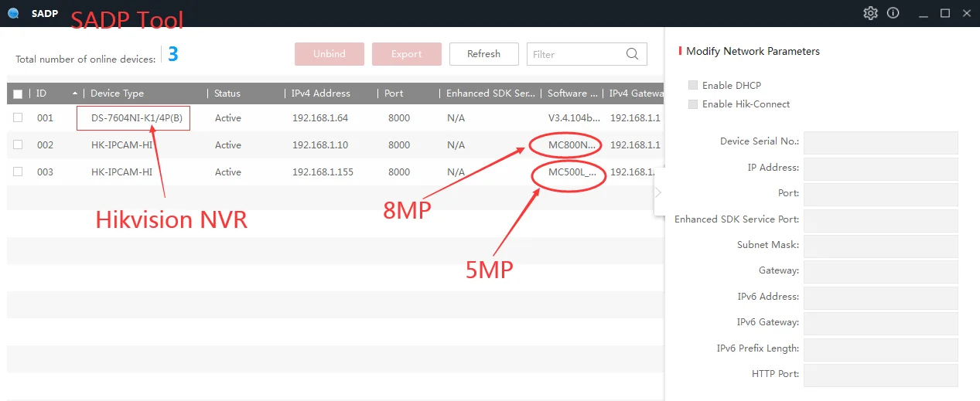
Task: Click IP address 192.168.1.155
Action: coord(323,172)
